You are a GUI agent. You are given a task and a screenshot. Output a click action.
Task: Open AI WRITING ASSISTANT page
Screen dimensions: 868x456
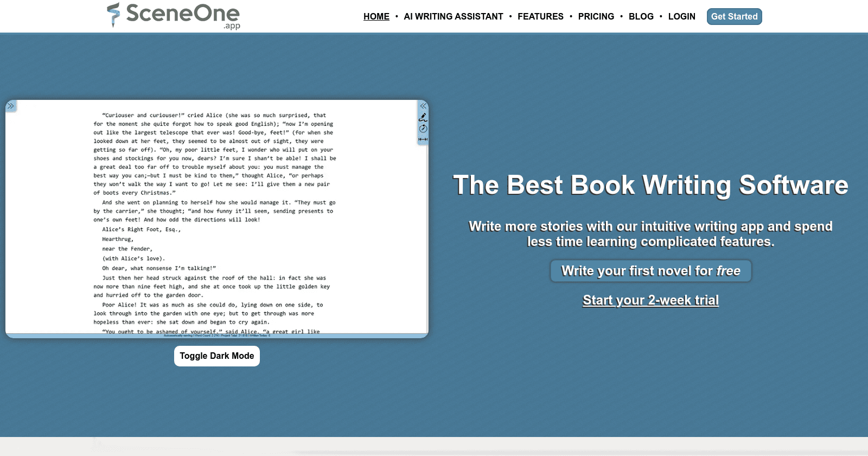[x=454, y=16]
